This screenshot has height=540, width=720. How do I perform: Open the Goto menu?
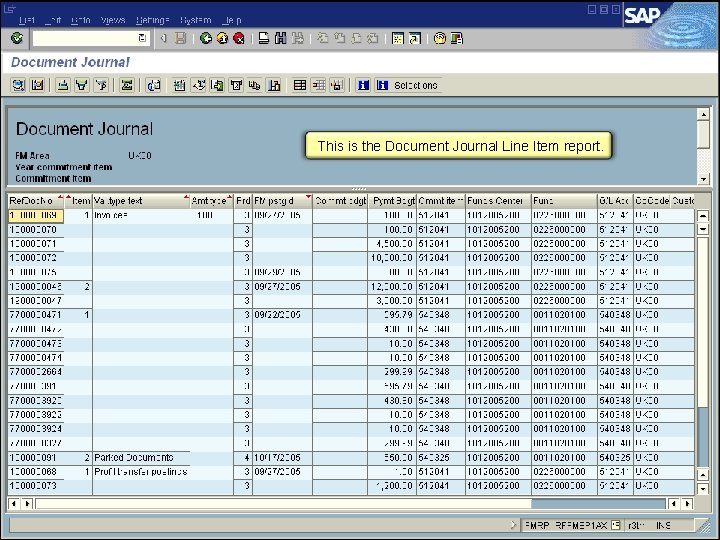(81, 20)
